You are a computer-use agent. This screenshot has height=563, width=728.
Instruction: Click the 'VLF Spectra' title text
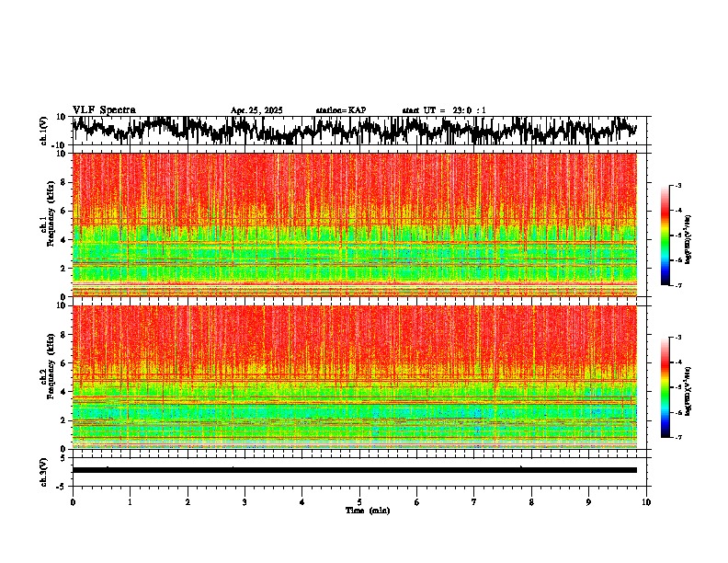104,110
